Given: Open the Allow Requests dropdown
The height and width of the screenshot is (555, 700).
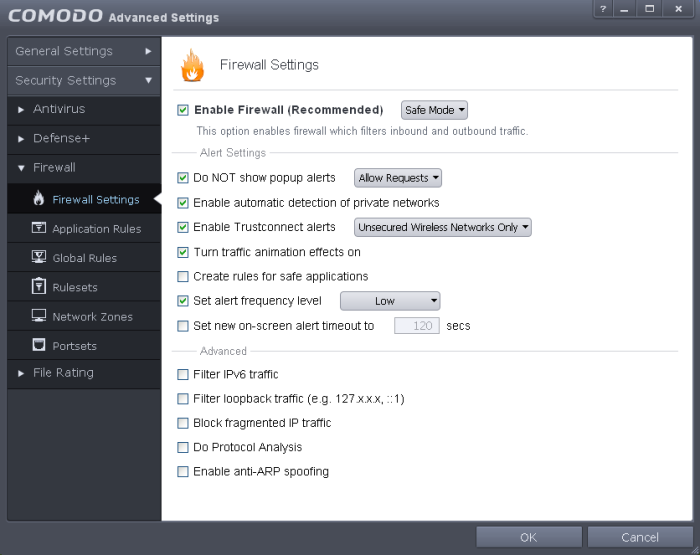Looking at the screenshot, I should (x=398, y=178).
